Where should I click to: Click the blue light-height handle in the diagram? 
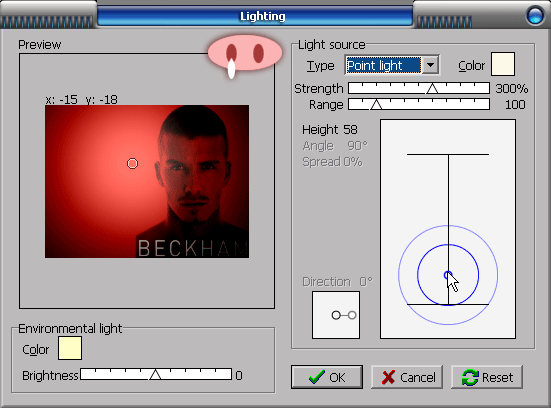click(x=448, y=275)
